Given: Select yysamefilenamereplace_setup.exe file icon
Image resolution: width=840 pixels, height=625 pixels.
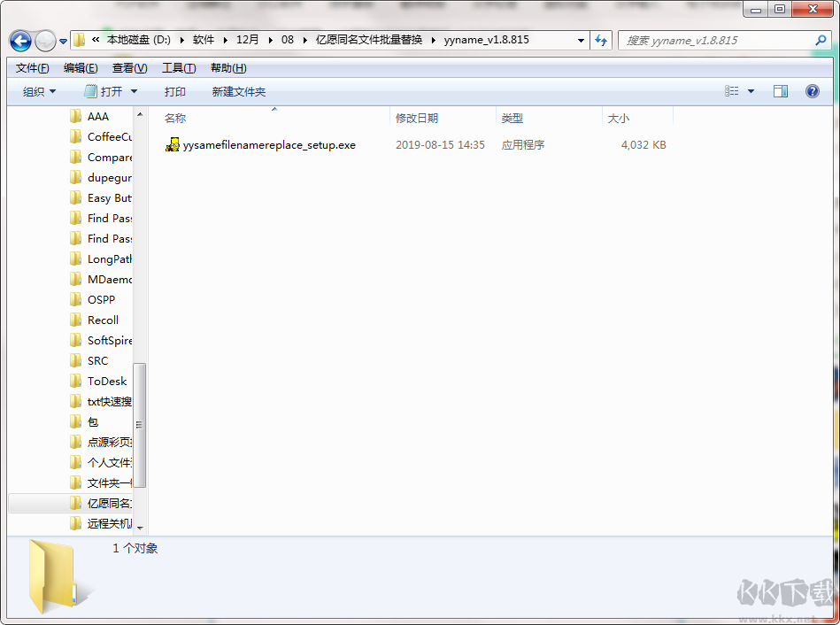Looking at the screenshot, I should 173,144.
